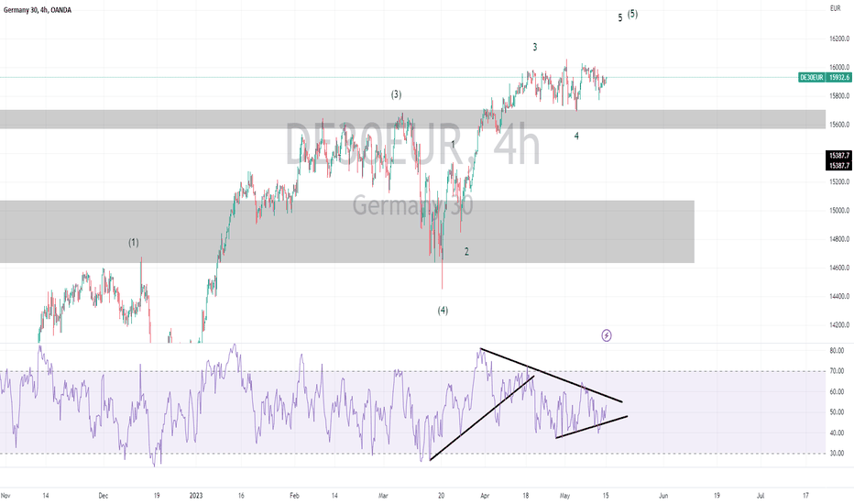Screen dimensions: 854x504
Task: Click the 60.00 RSI axis label
Action: [837, 392]
